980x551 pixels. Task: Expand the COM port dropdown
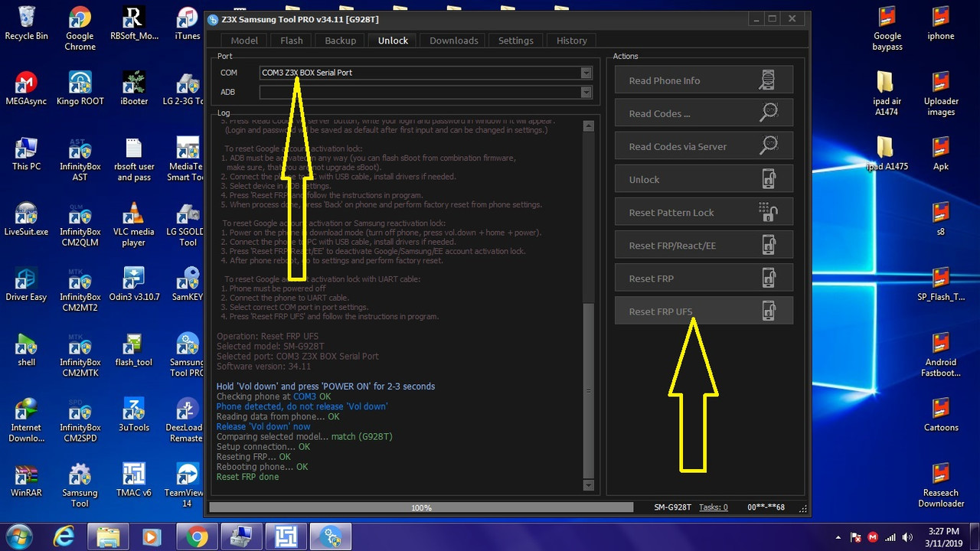(586, 73)
